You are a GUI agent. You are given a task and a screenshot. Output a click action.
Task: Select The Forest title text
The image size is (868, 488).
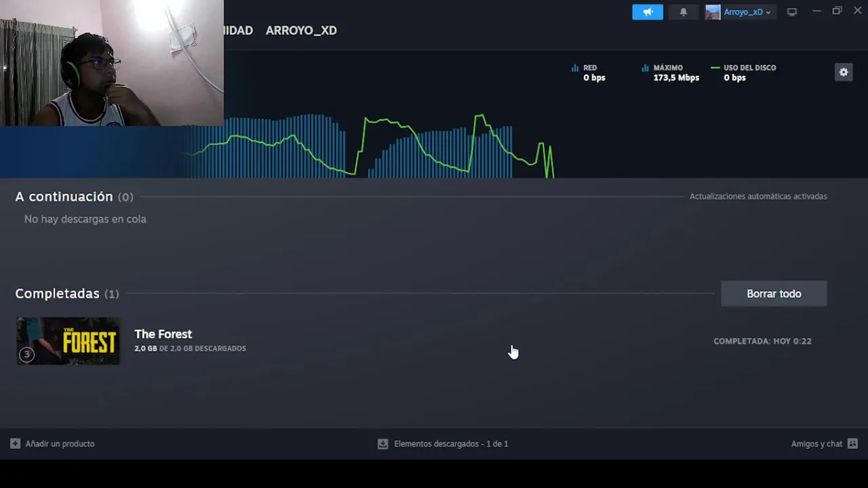coord(163,334)
